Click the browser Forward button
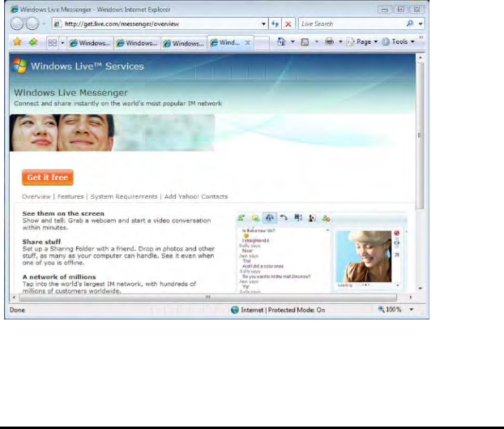Viewport: 504px width, 429px height. (x=32, y=24)
